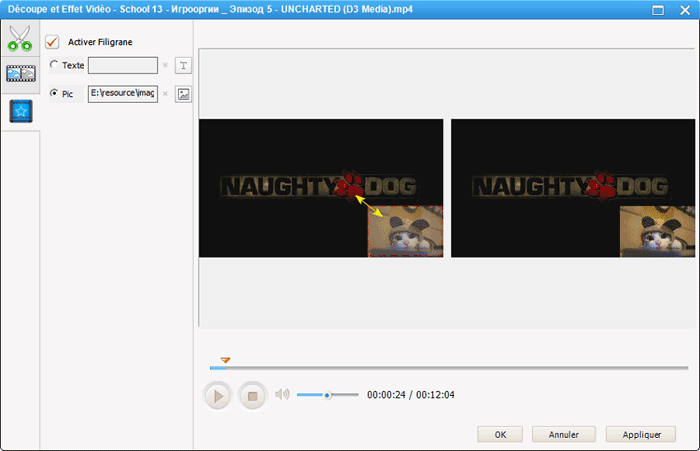This screenshot has height=451, width=700.
Task: Click the time display 00:00:24 / 00:12:04
Action: [x=411, y=395]
